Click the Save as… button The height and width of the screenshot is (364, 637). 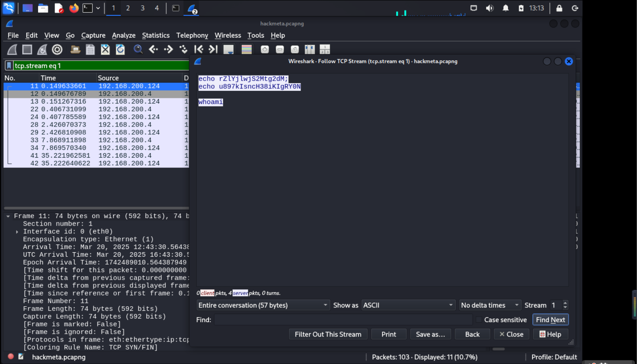[431, 334]
